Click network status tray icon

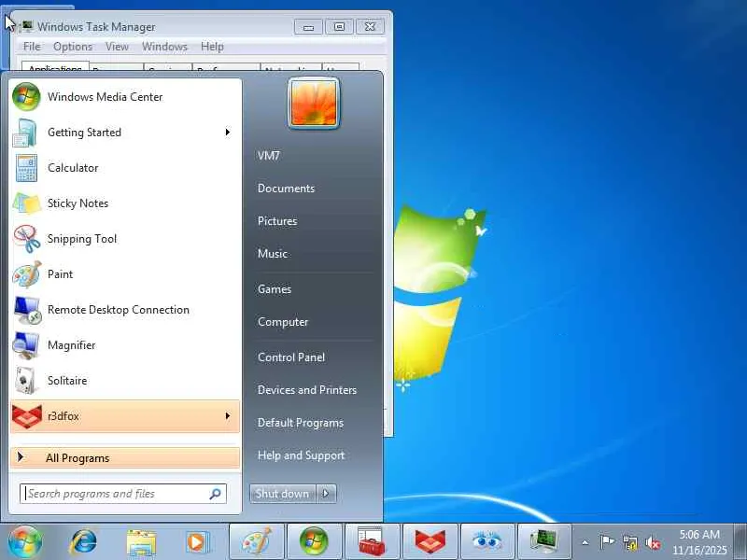click(630, 542)
